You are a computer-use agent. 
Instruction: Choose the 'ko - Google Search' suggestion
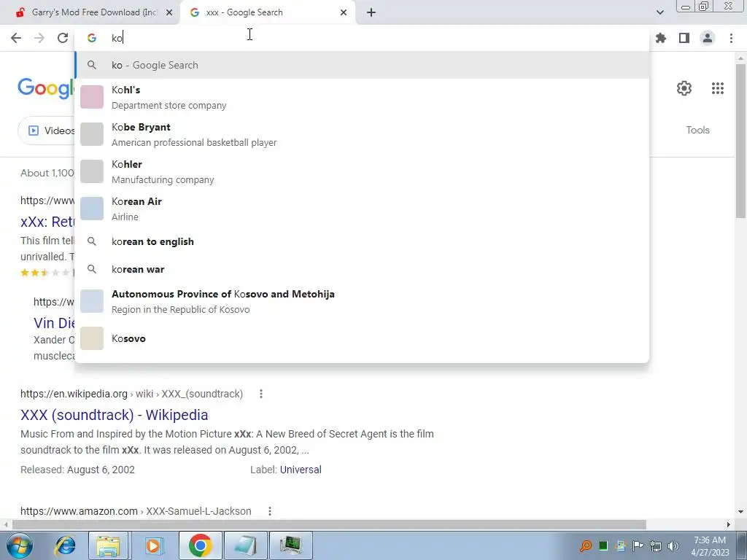(x=362, y=65)
